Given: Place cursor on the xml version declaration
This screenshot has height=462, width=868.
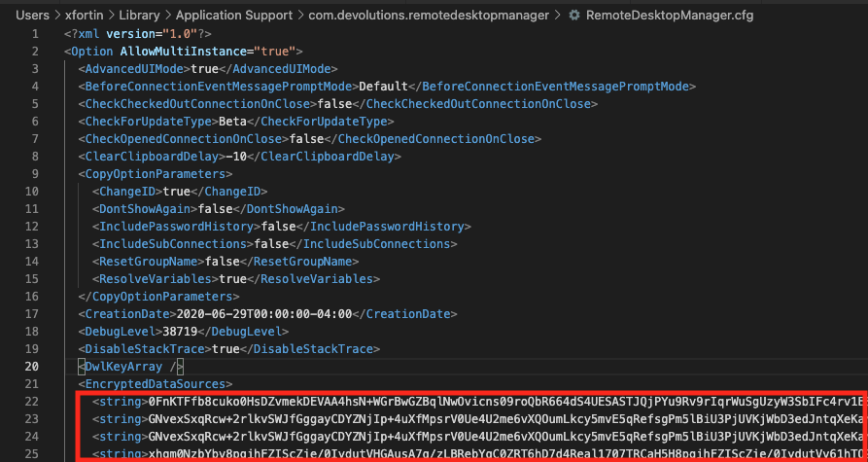Looking at the screenshot, I should point(138,34).
